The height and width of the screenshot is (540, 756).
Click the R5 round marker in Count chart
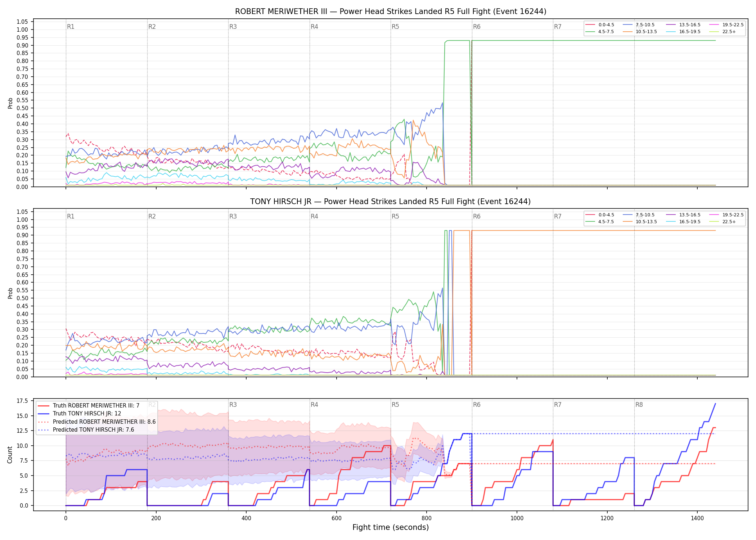point(395,405)
